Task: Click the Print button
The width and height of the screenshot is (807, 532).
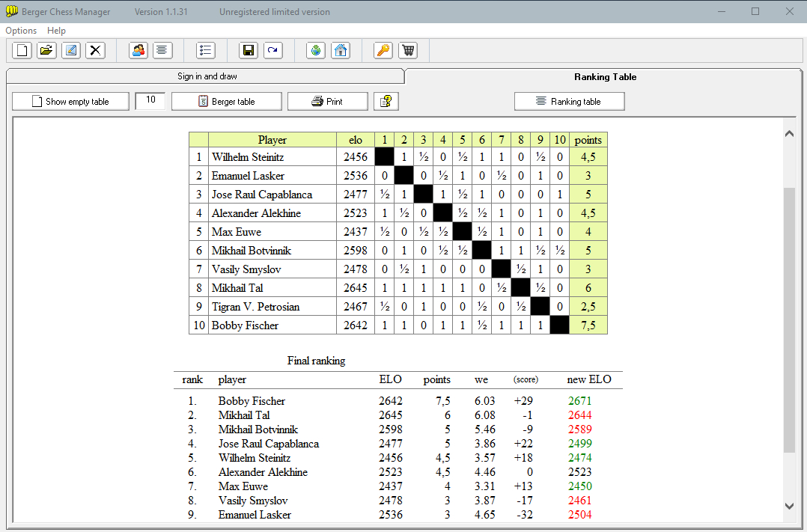Action: [x=327, y=101]
